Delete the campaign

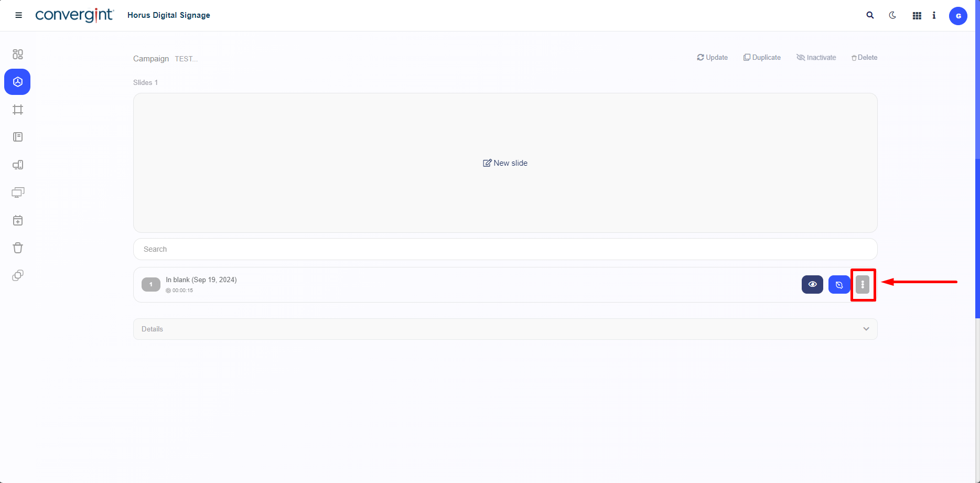[864, 58]
